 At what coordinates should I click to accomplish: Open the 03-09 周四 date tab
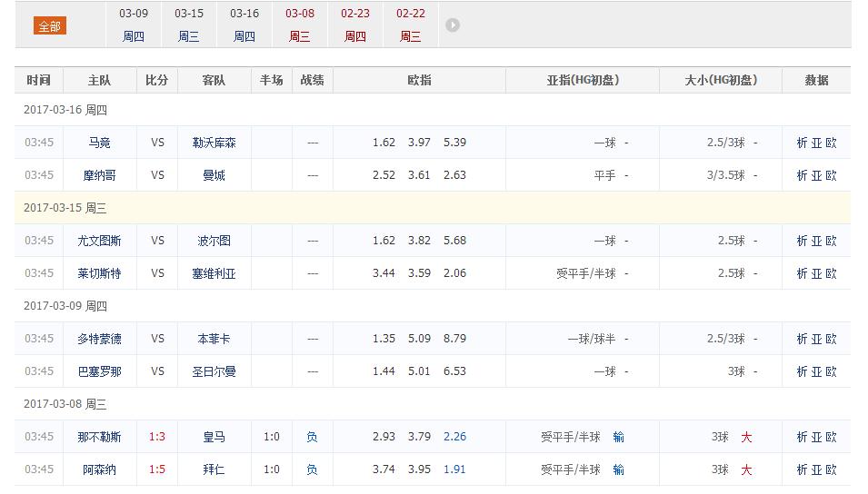pos(134,25)
